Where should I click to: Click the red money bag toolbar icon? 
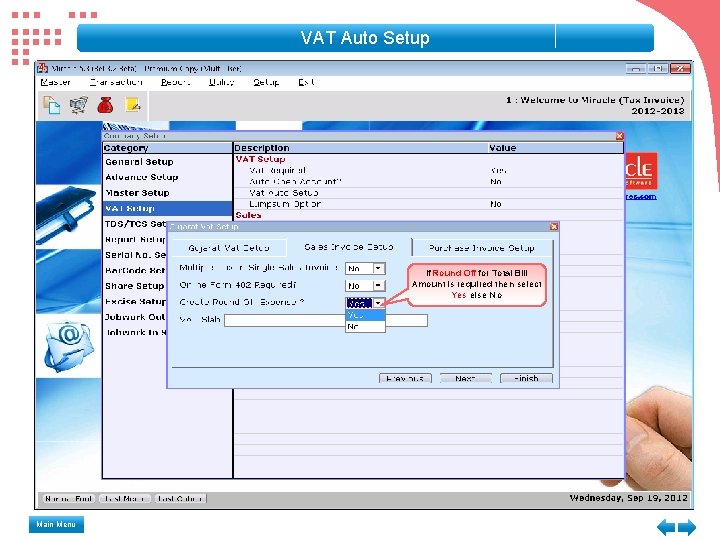pyautogui.click(x=105, y=105)
